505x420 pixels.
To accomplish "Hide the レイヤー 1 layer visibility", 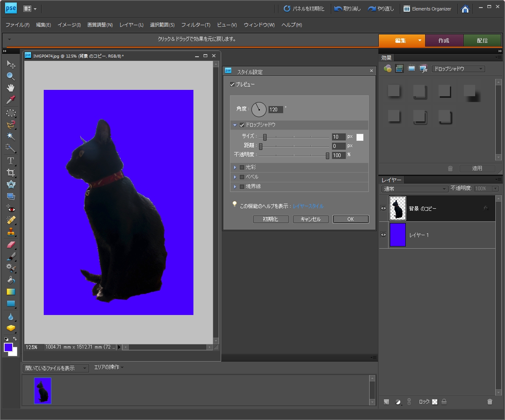I will [383, 235].
